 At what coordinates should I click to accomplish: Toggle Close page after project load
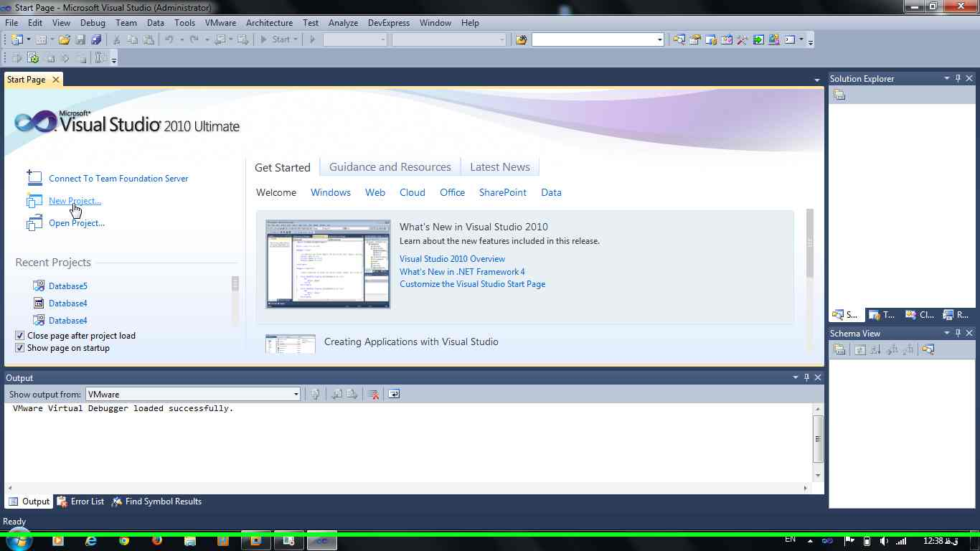[x=20, y=336]
